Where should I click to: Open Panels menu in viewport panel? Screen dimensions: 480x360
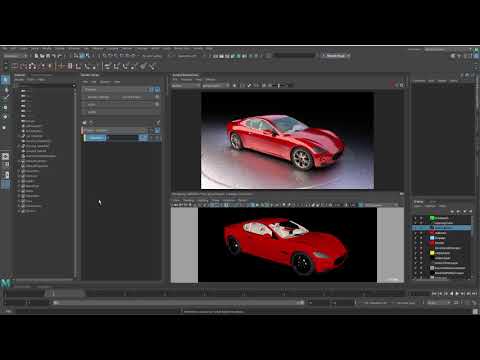pos(243,200)
